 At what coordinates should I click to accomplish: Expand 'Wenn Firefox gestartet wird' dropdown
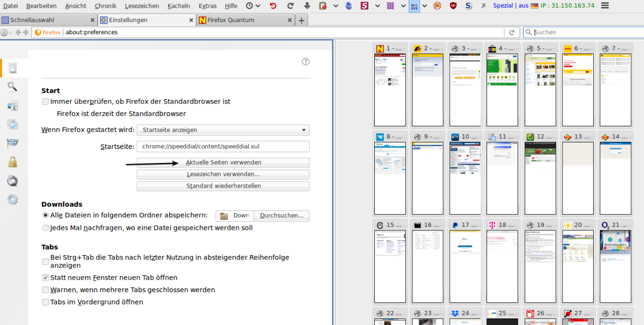(223, 130)
